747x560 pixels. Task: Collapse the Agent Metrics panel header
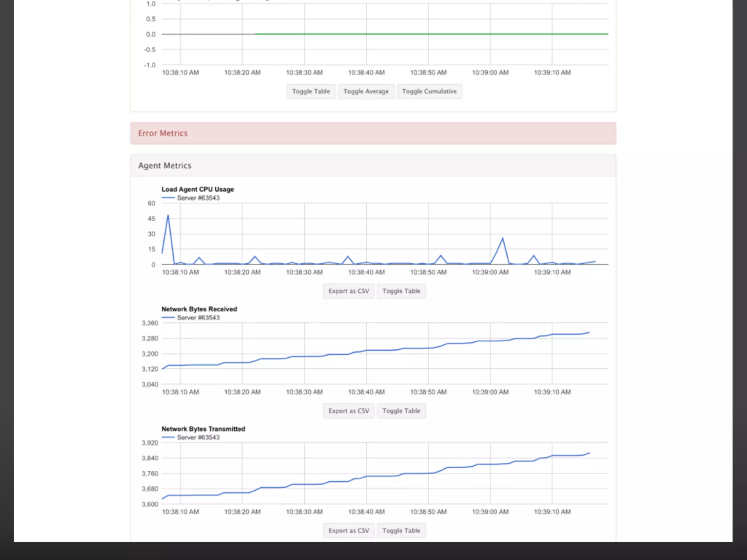pyautogui.click(x=165, y=166)
